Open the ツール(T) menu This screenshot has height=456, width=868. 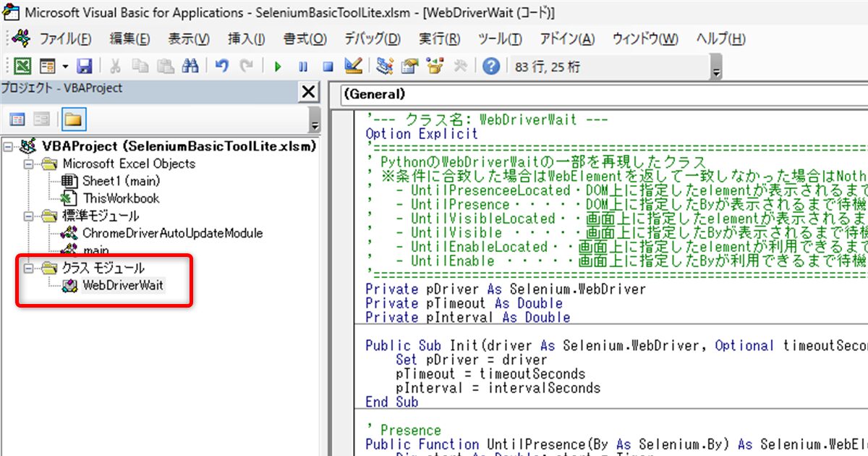(500, 38)
